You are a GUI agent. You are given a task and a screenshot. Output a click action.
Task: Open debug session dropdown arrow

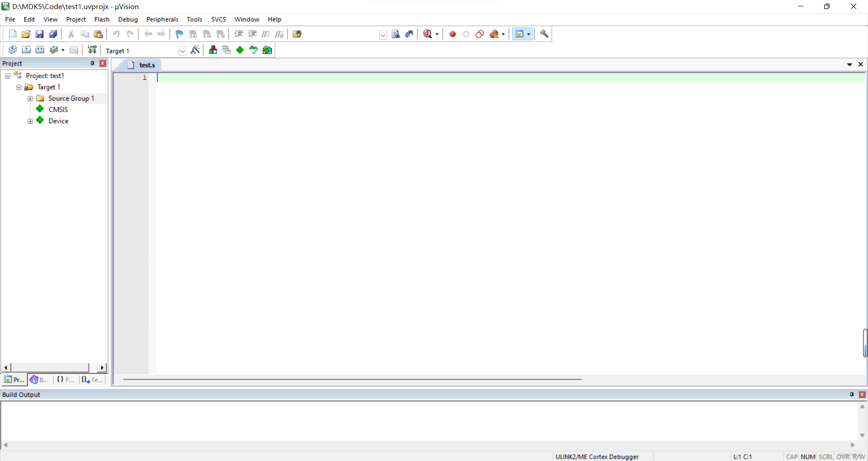[437, 34]
